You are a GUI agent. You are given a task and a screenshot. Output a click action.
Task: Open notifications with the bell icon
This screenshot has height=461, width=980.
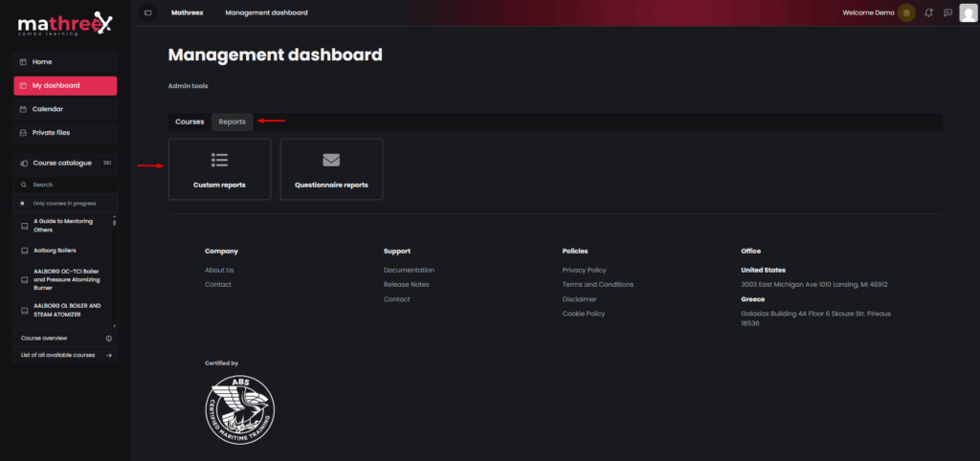[x=928, y=12]
